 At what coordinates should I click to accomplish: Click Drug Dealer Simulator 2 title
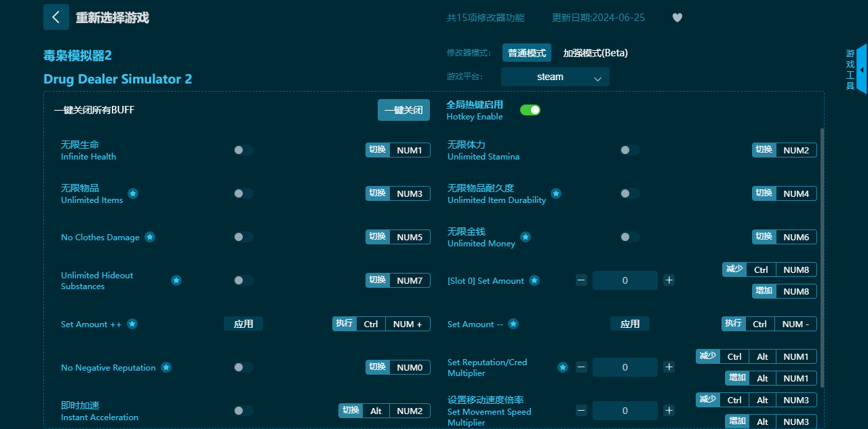[118, 79]
